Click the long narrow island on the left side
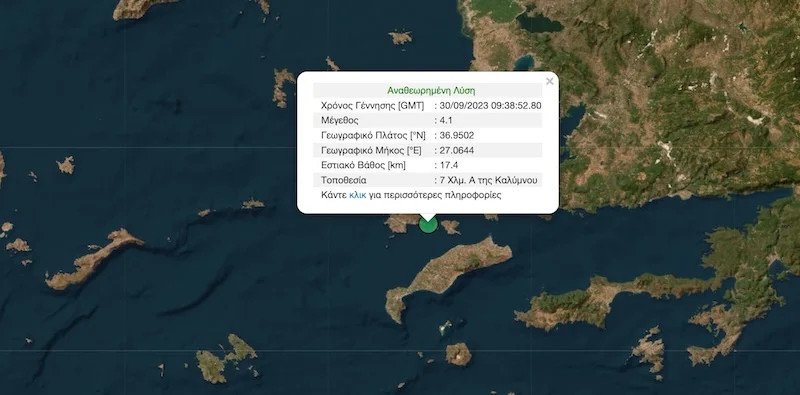The width and height of the screenshot is (800, 395). [92, 259]
